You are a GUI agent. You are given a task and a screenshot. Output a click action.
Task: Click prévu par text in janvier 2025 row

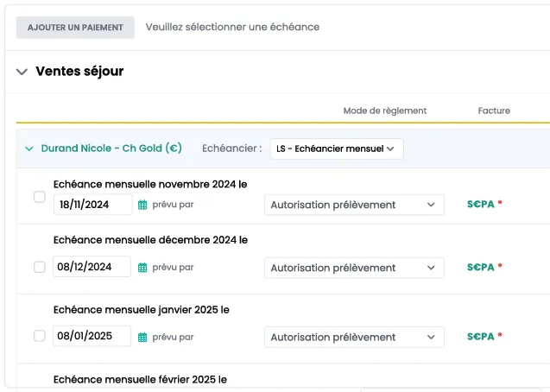click(x=173, y=338)
